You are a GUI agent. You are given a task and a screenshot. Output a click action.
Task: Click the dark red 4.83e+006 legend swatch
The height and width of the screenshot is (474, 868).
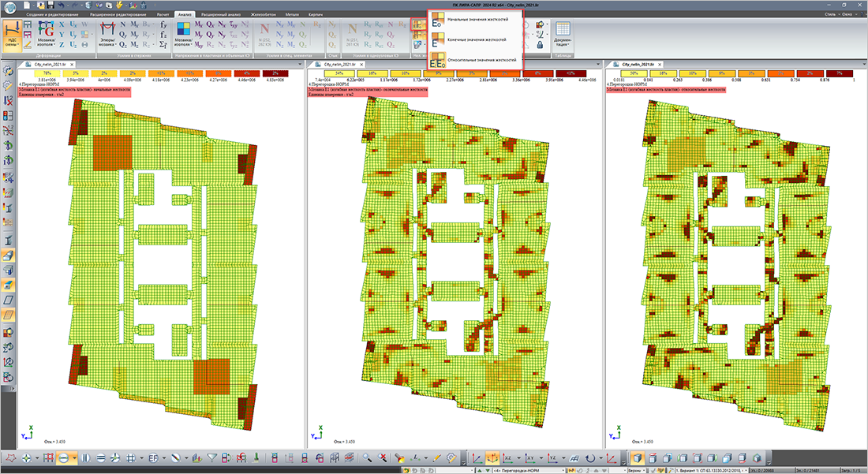pyautogui.click(x=275, y=73)
